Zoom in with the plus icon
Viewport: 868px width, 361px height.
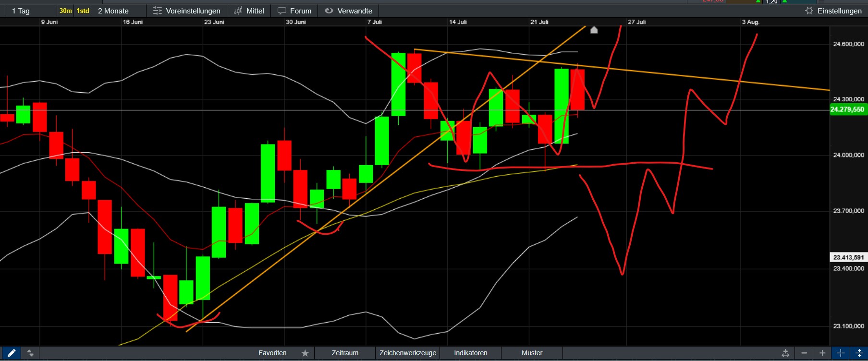(x=822, y=353)
